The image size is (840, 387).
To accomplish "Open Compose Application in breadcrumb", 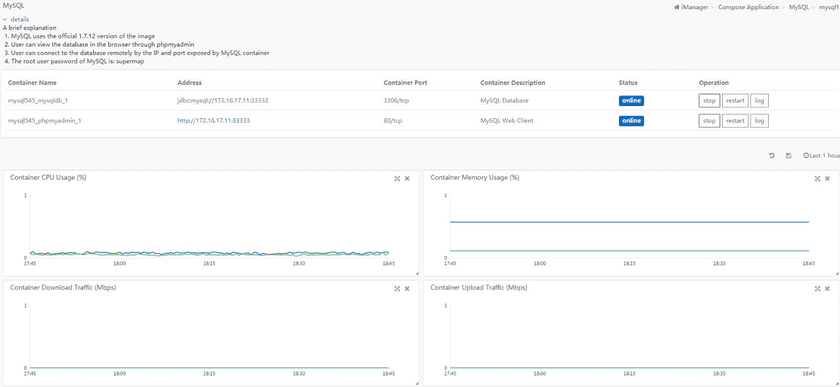I will coord(748,8).
